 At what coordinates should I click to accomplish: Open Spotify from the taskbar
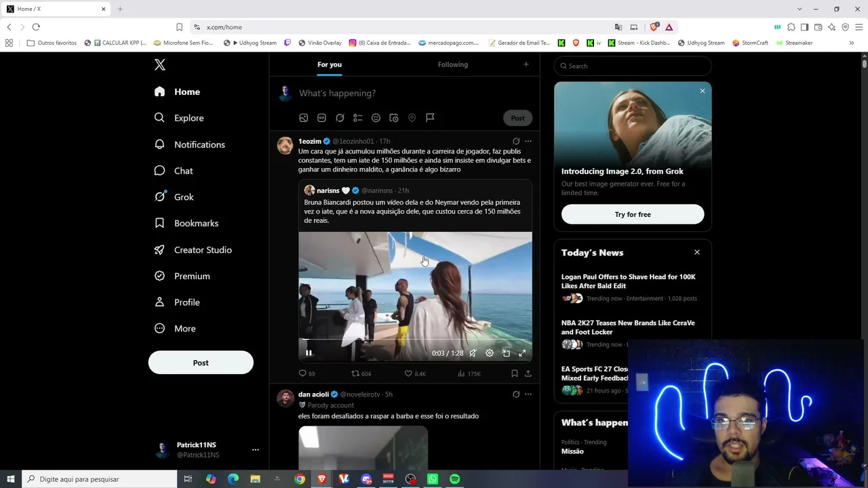[455, 479]
